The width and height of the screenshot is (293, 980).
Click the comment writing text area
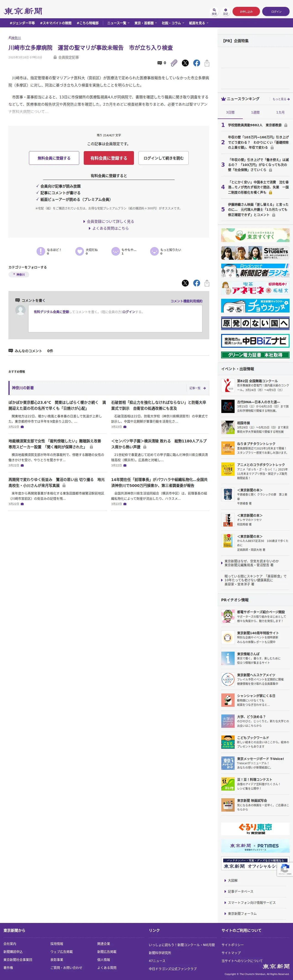(115, 318)
